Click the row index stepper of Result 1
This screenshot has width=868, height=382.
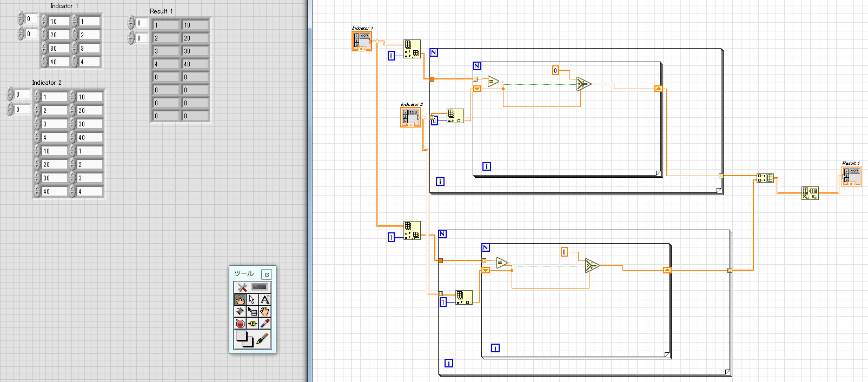[x=131, y=23]
